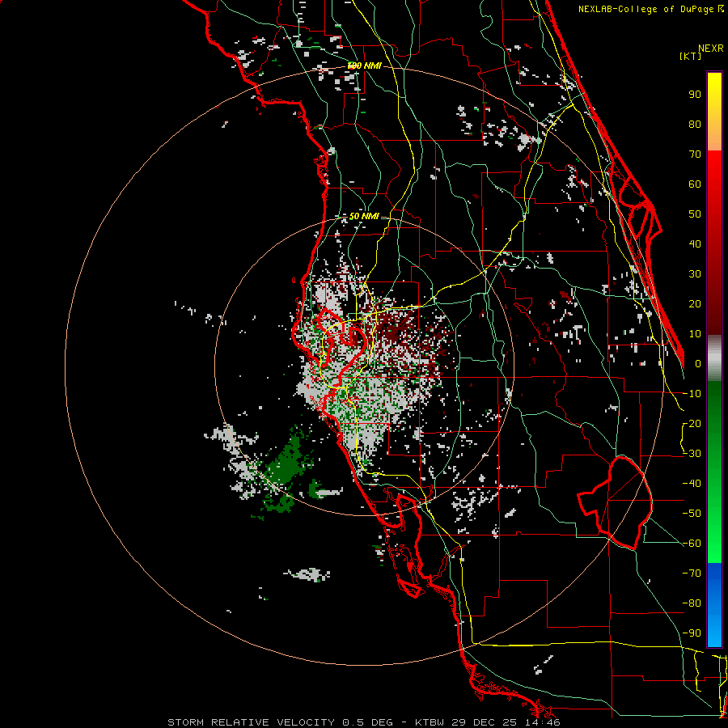Pick the -30 label on the velocity scale
This screenshot has height=728, width=728.
coord(692,454)
